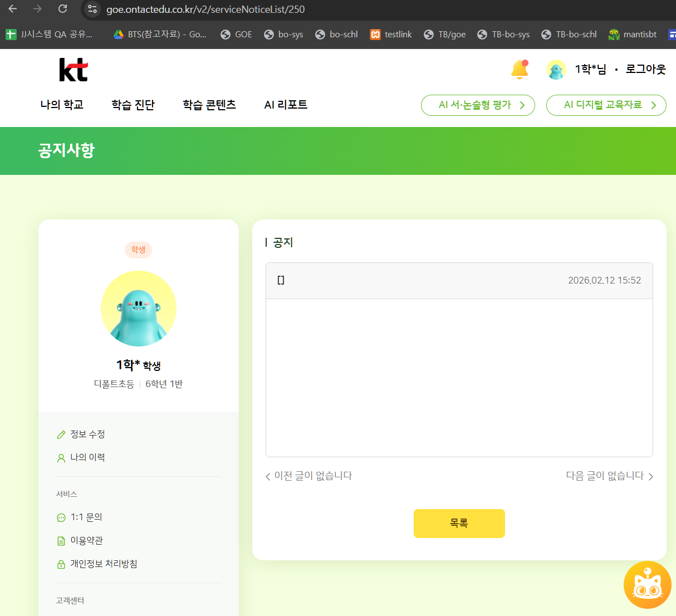Click the site information icon in address bar
Screen dimensions: 676x616
click(x=93, y=9)
